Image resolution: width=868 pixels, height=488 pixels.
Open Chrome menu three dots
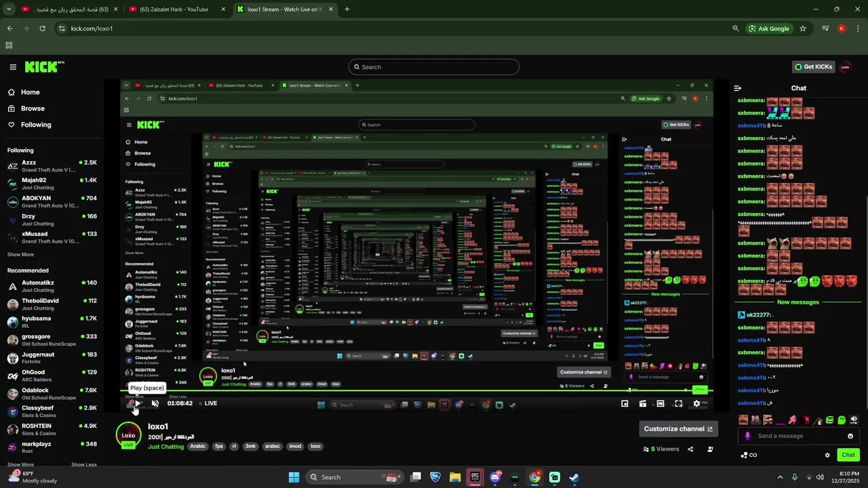pos(859,28)
